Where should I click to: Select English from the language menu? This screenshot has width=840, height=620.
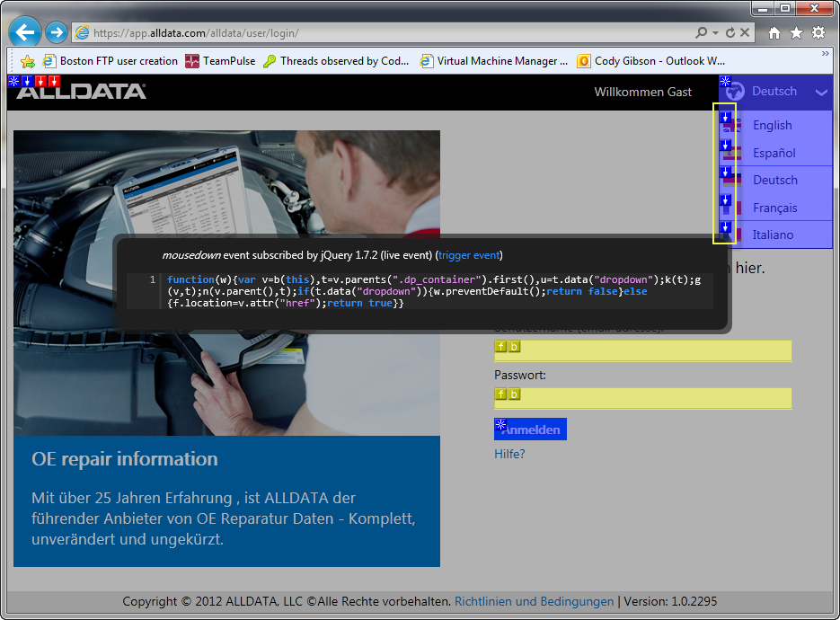click(x=772, y=125)
